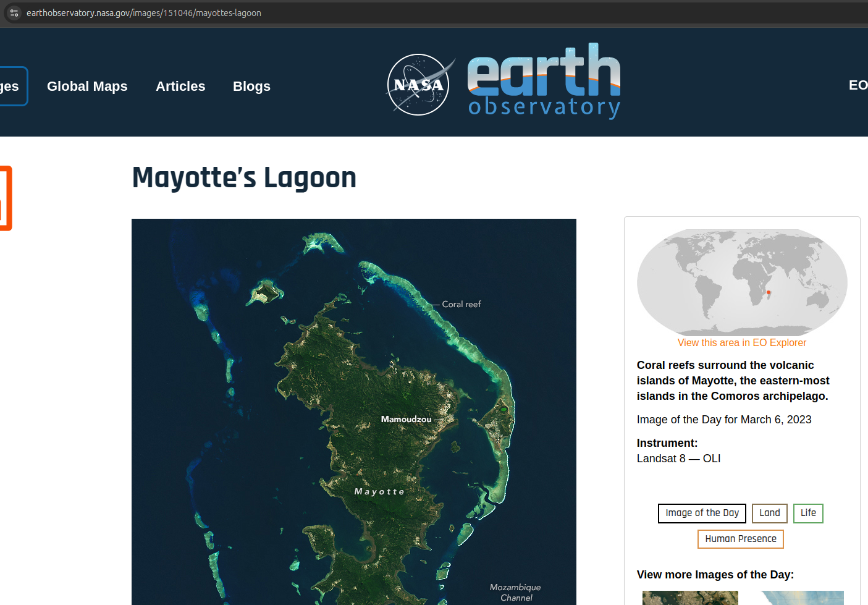Viewport: 868px width, 605px height.
Task: Open the first thumbnail under View more Images
Action: point(690,598)
